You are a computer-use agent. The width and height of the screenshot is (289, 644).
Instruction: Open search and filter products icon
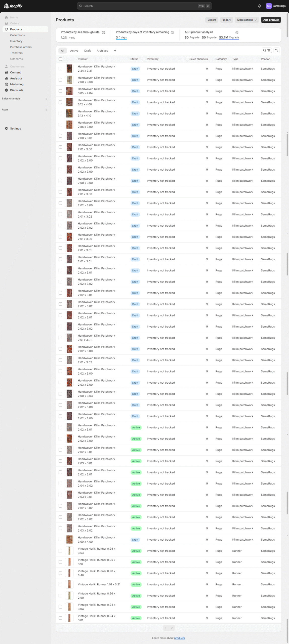pos(266,51)
